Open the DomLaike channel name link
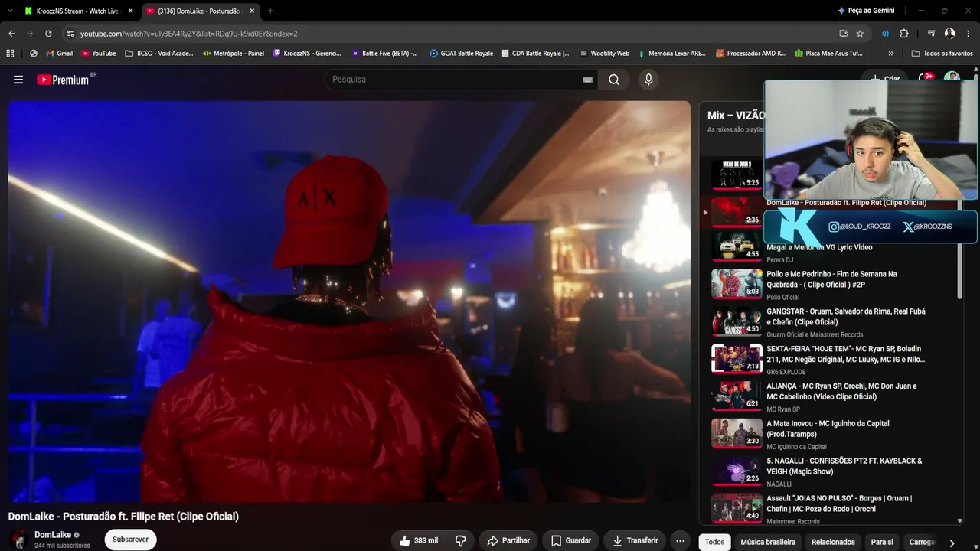Screen dimensions: 980x551 (53, 535)
